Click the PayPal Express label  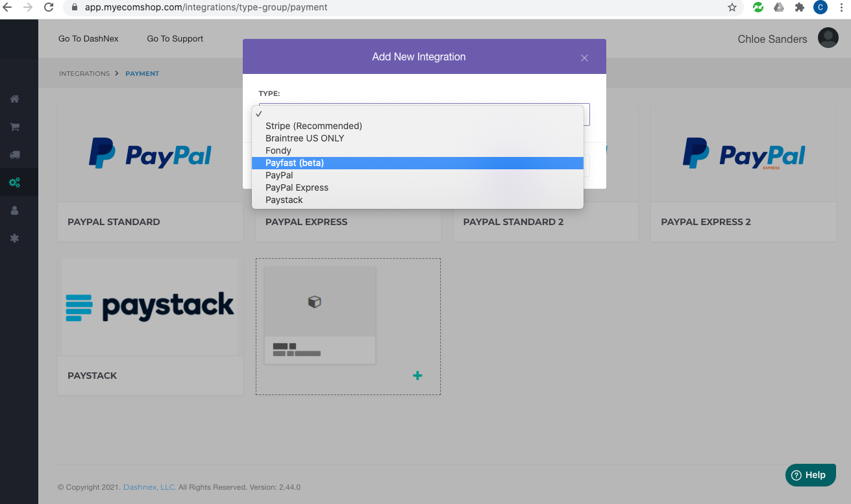[306, 222]
